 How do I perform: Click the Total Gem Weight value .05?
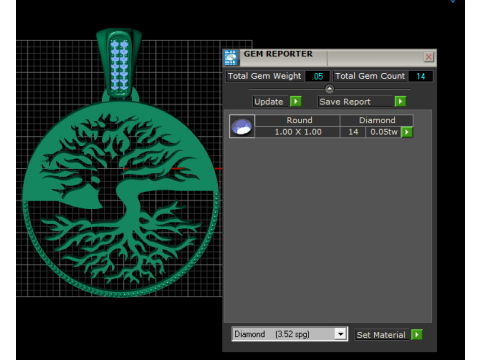[x=317, y=76]
